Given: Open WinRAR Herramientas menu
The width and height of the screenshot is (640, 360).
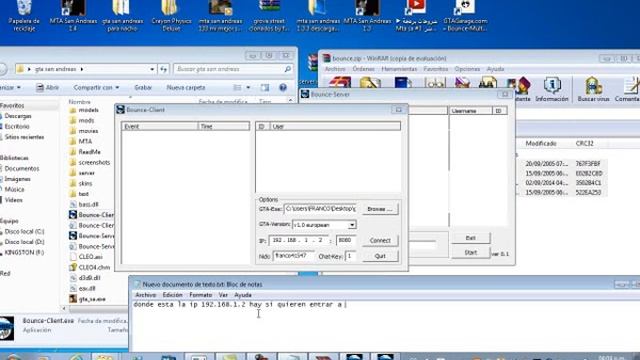Looking at the screenshot, I should click(x=399, y=69).
